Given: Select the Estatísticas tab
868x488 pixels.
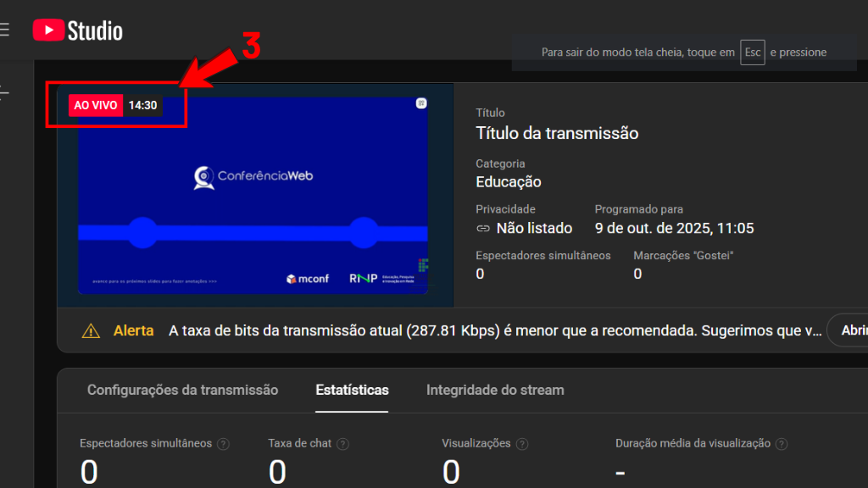Looking at the screenshot, I should click(x=352, y=390).
